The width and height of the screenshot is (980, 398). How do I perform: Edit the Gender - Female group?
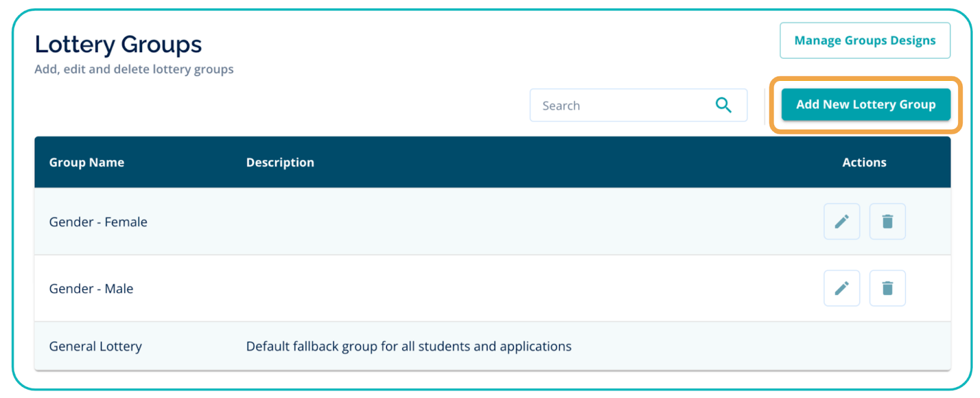click(x=842, y=222)
